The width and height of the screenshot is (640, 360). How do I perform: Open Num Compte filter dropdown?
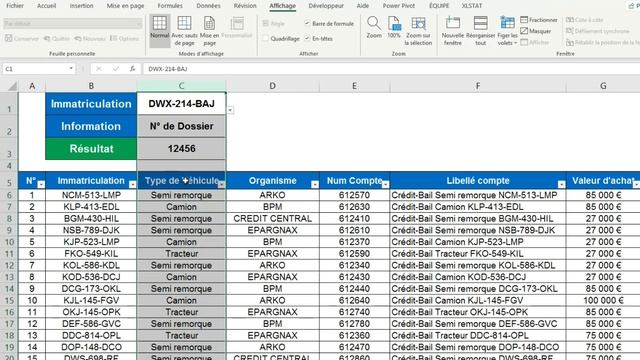coord(385,184)
